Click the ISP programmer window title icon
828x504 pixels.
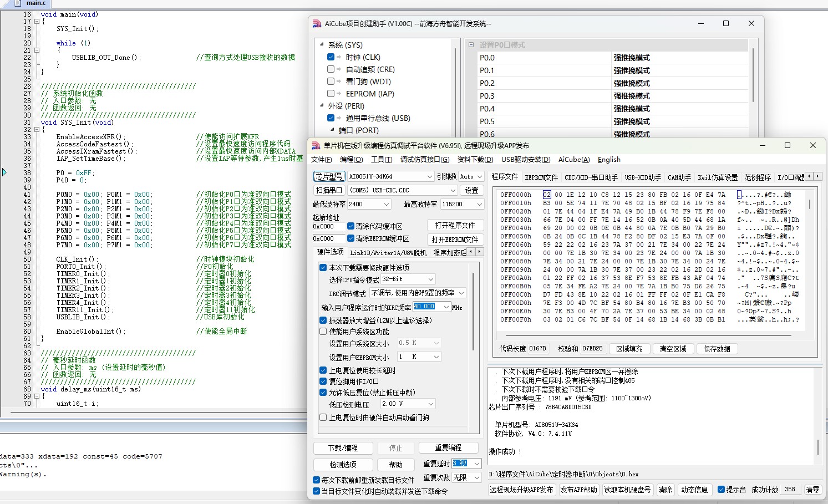point(316,145)
